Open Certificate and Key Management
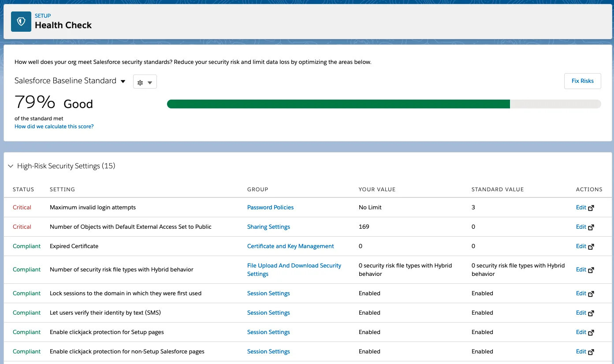 [x=290, y=246]
